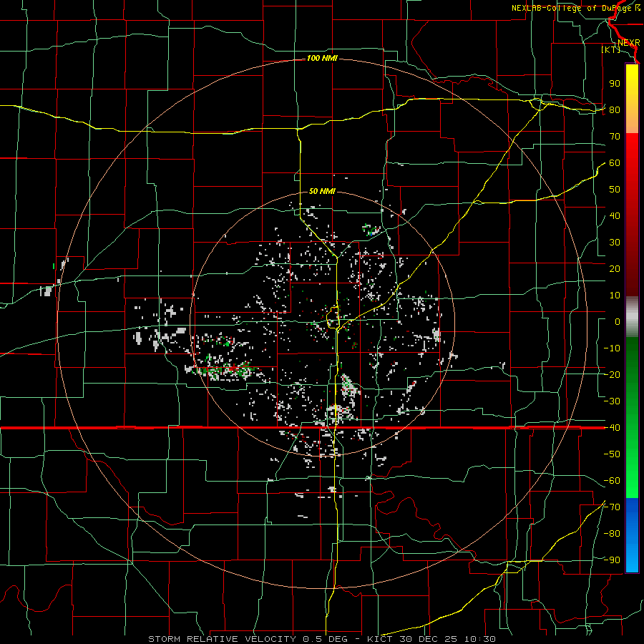Click the 90 knot value on color scale

click(x=615, y=84)
